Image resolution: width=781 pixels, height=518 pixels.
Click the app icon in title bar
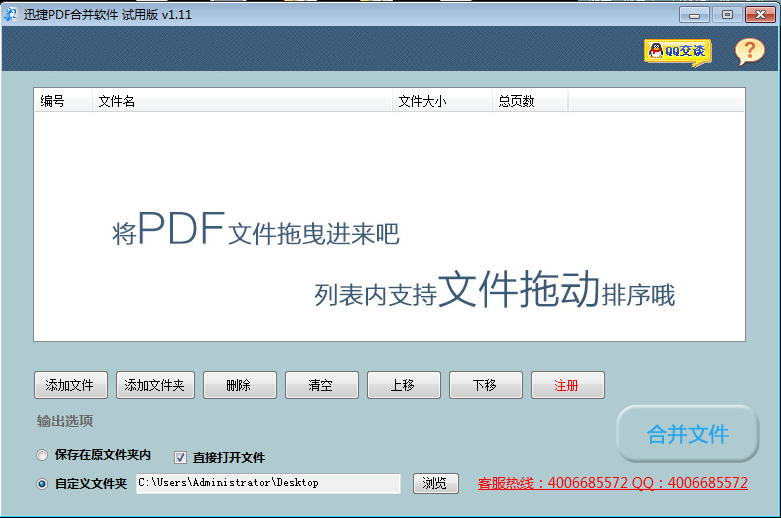click(11, 14)
